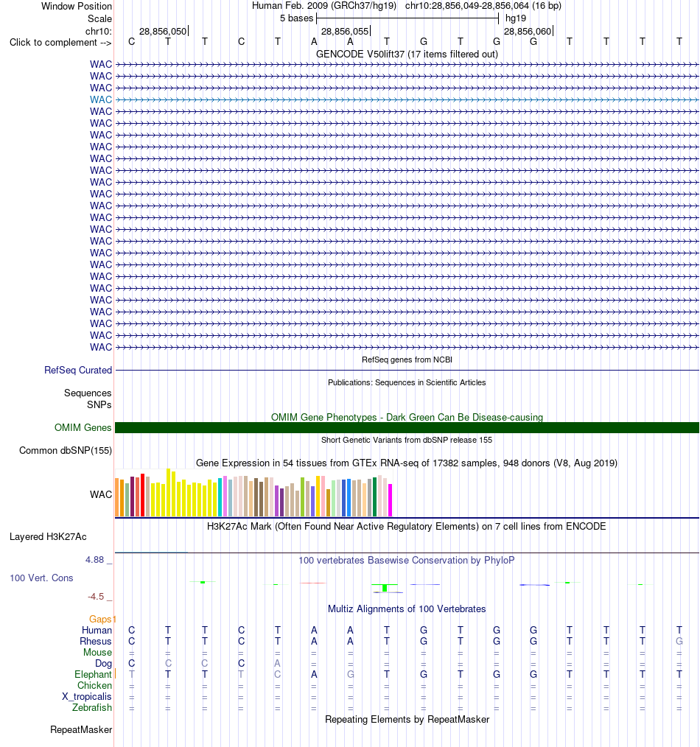Image resolution: width=700 pixels, height=747 pixels.
Task: Click the 'Click to complement -->' label
Action: (60, 43)
